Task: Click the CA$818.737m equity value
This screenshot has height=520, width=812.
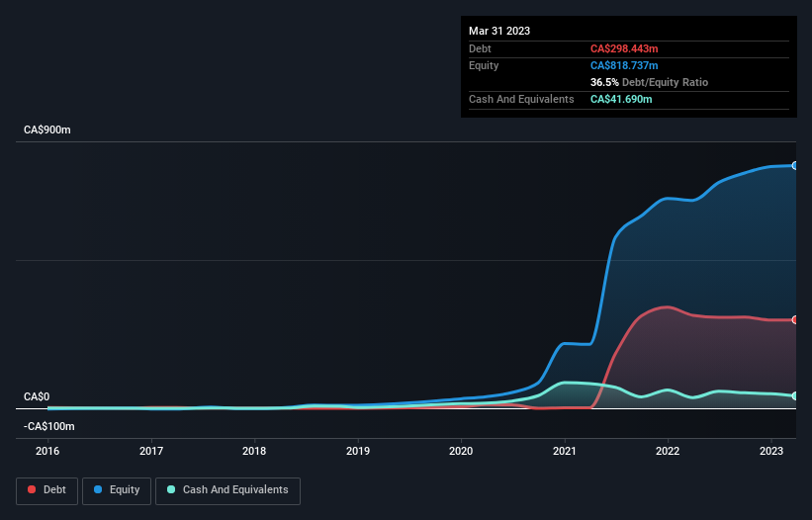Action: [624, 65]
